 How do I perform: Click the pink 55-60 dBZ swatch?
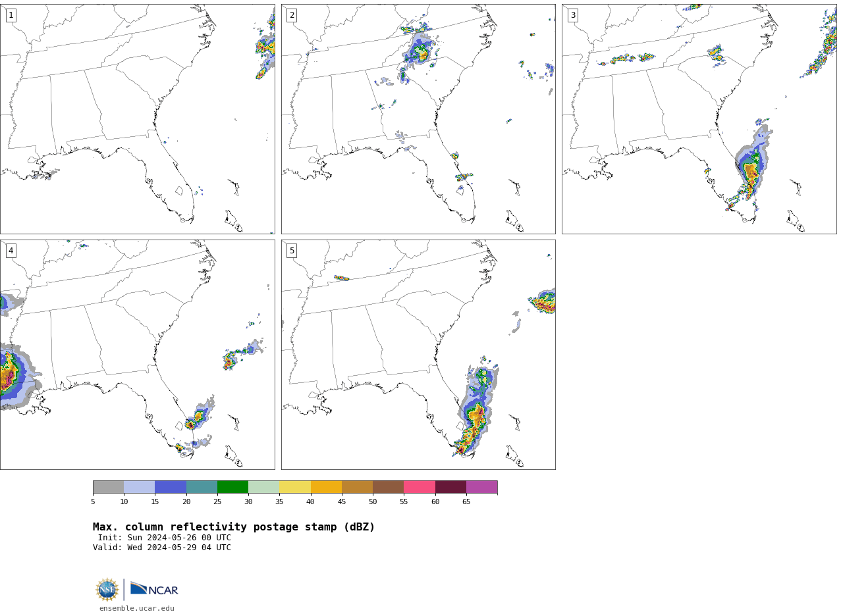point(420,487)
